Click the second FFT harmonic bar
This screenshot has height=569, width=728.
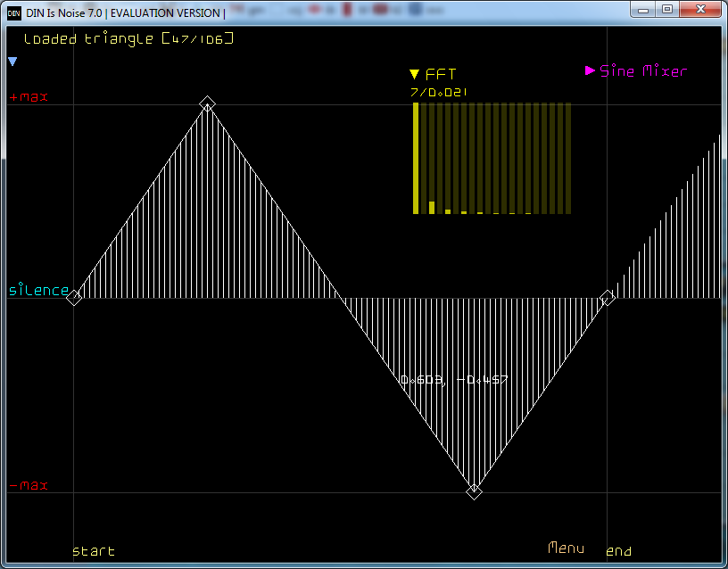(x=432, y=208)
